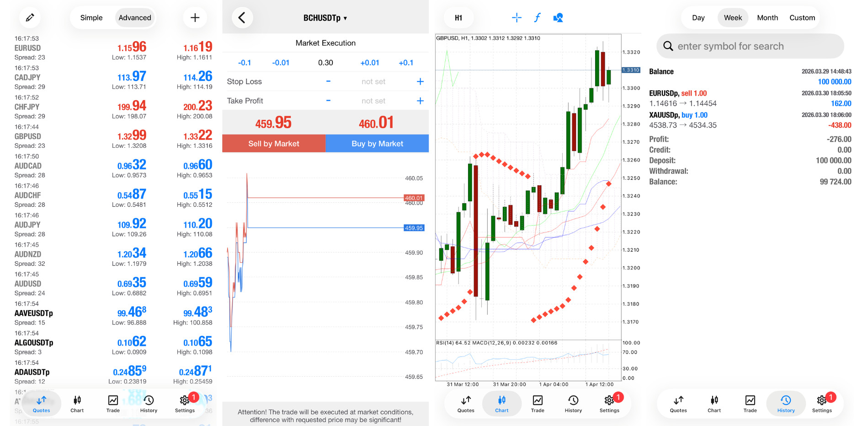The width and height of the screenshot is (868, 426).
Task: Open Chart tab in Quotes screen navbar
Action: pyautogui.click(x=77, y=404)
